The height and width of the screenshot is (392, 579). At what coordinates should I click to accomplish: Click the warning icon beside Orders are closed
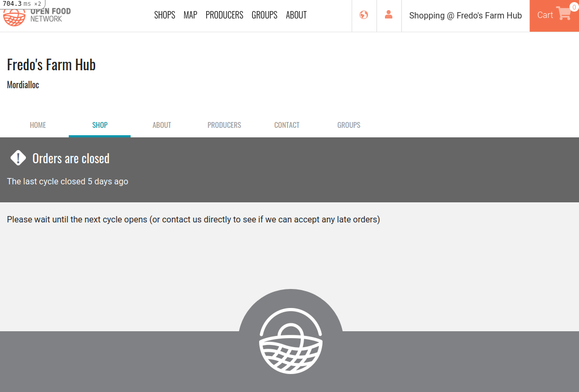point(18,158)
